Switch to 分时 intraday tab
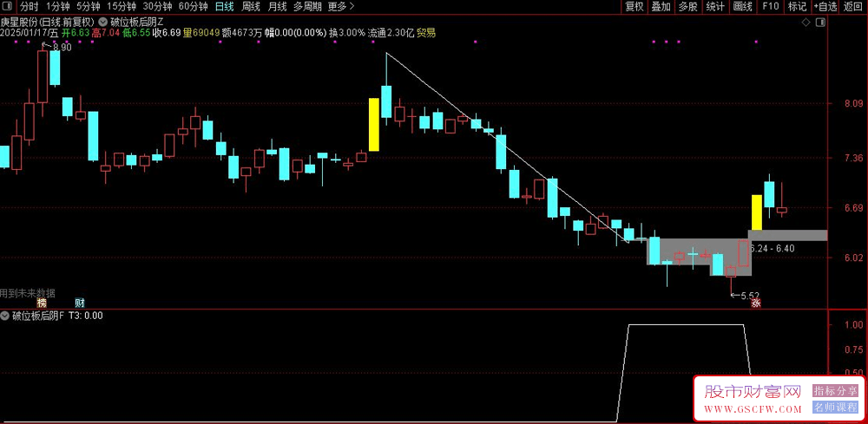Screen dimensions: 868x424 (30, 7)
